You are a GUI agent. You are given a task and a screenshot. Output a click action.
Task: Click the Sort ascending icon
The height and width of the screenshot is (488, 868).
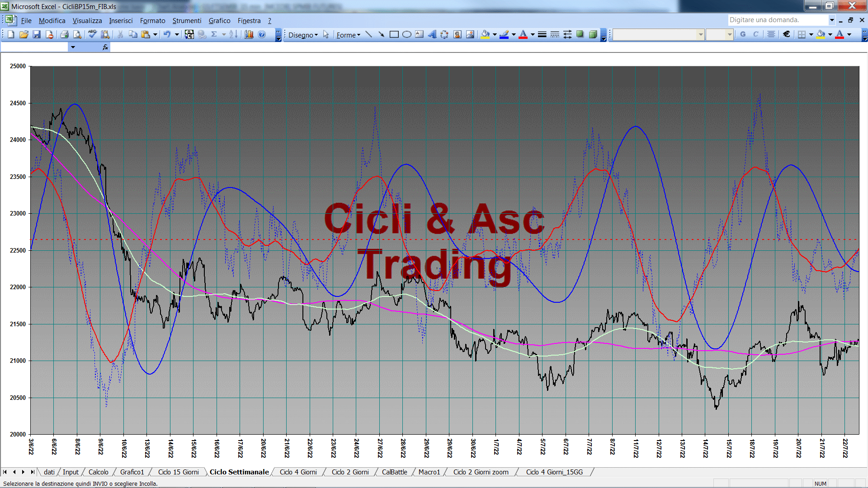pyautogui.click(x=233, y=34)
